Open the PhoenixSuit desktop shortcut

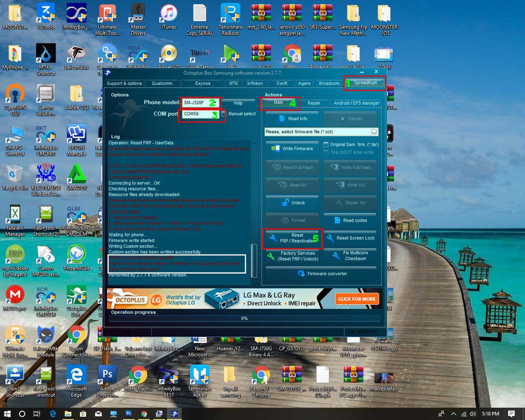77,258
